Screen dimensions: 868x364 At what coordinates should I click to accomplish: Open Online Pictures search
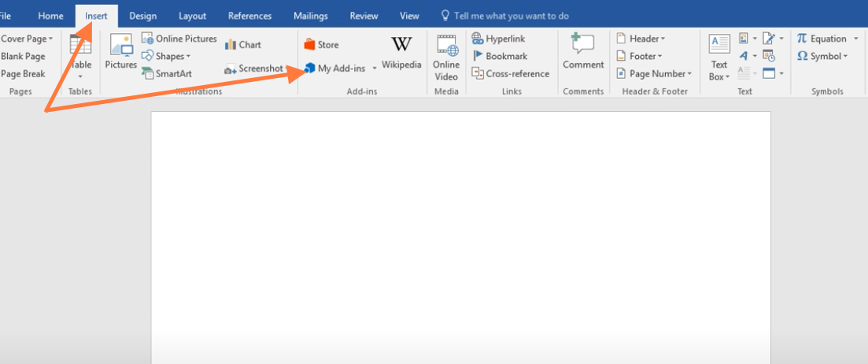[179, 39]
